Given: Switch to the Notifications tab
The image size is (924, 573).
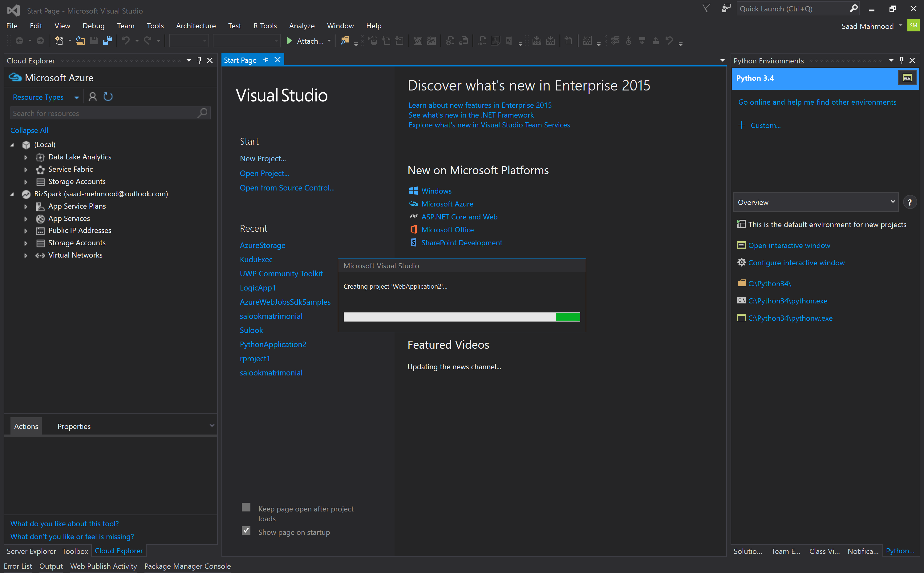Looking at the screenshot, I should [863, 551].
